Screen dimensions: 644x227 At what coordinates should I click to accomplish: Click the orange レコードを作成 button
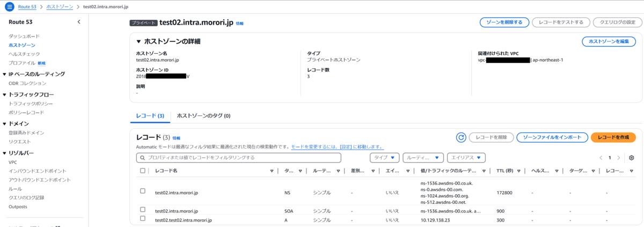pos(613,137)
